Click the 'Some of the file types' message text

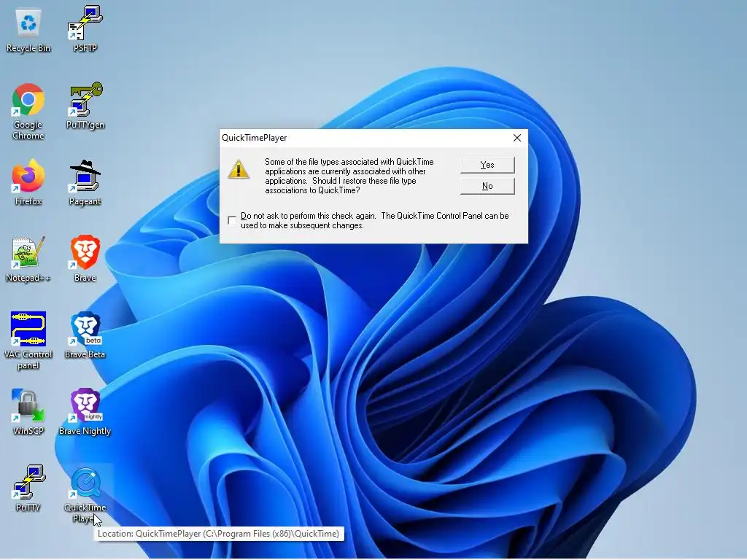pos(349,176)
